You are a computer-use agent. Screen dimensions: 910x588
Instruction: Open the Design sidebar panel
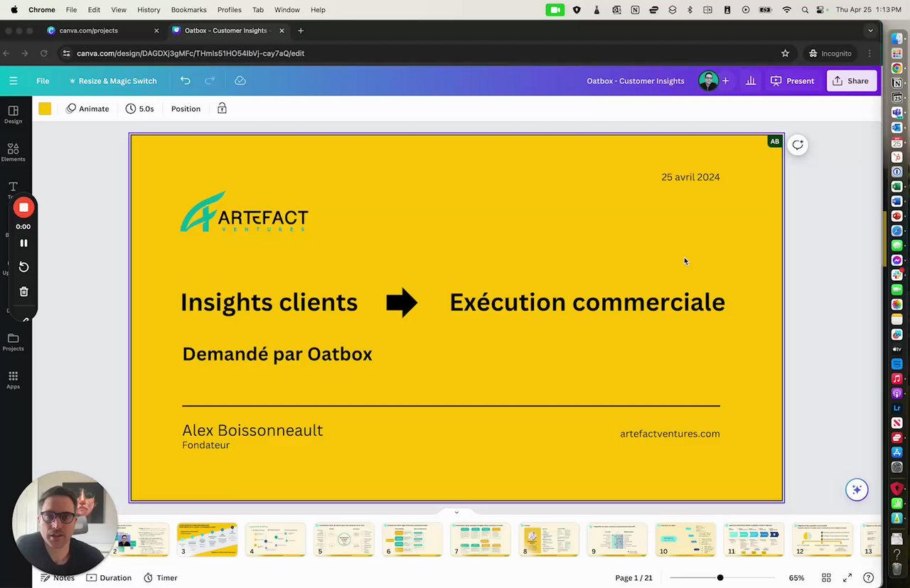[x=13, y=114]
